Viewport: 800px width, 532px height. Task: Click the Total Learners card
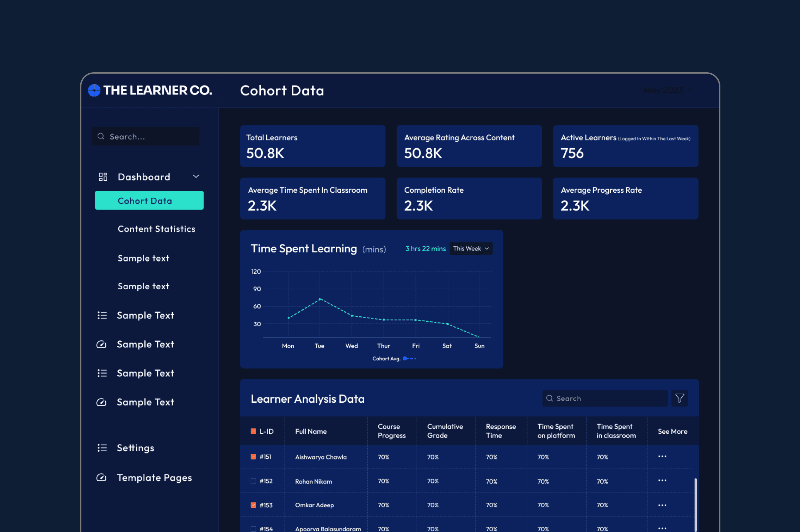point(313,146)
